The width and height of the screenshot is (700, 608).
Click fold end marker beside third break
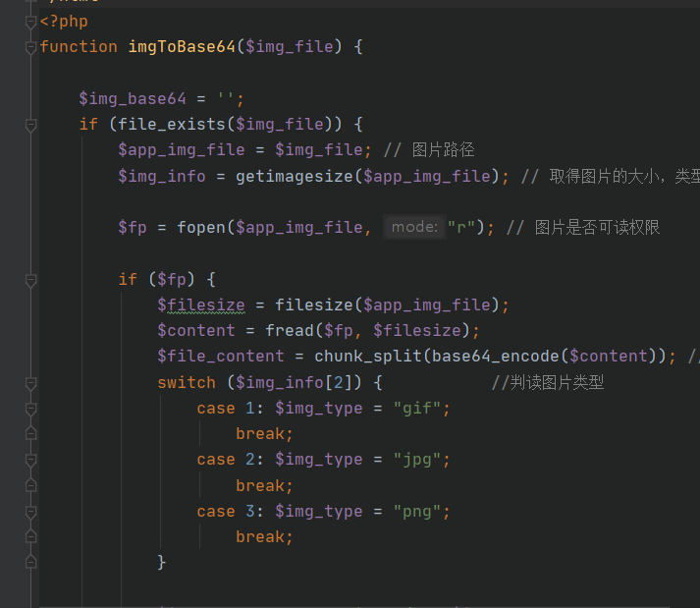click(x=30, y=537)
